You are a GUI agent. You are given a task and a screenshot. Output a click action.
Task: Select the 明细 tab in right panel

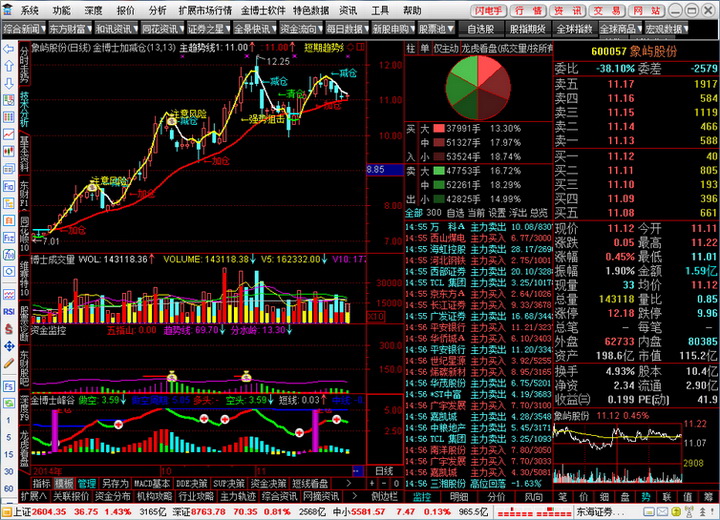459,496
